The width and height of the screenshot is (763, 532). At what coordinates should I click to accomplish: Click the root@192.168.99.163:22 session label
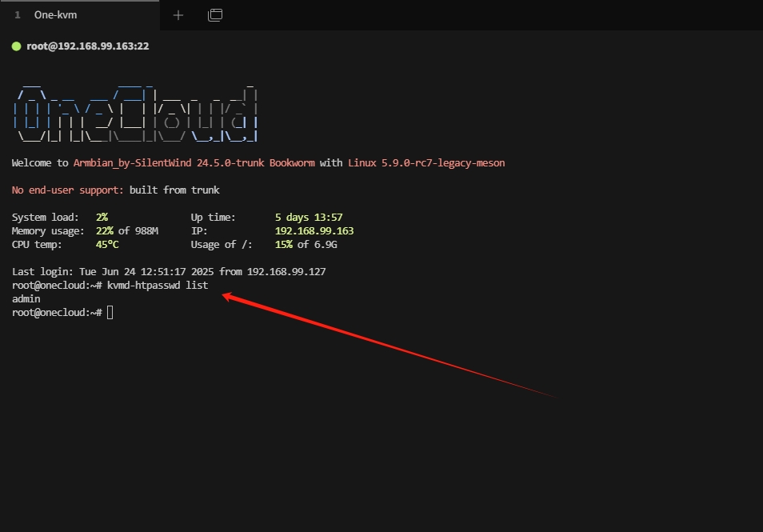[88, 46]
